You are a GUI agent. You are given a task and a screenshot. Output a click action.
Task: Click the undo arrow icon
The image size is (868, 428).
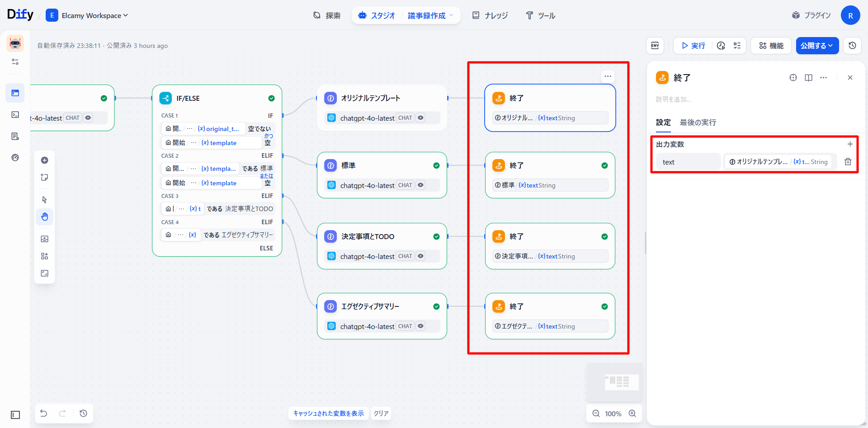click(x=44, y=413)
